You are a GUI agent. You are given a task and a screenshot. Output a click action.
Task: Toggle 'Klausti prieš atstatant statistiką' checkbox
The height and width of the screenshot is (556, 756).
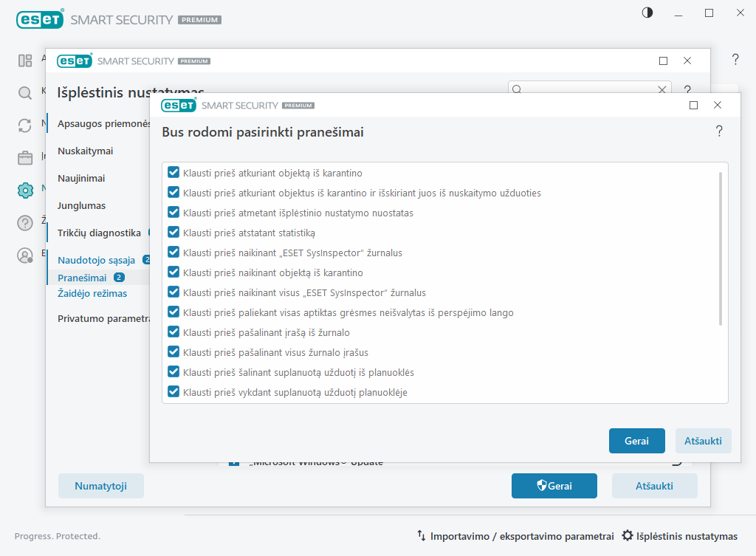[174, 233]
